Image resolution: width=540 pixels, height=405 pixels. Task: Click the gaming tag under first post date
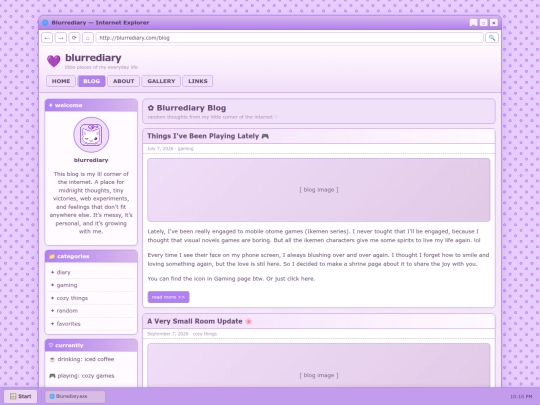[186, 148]
